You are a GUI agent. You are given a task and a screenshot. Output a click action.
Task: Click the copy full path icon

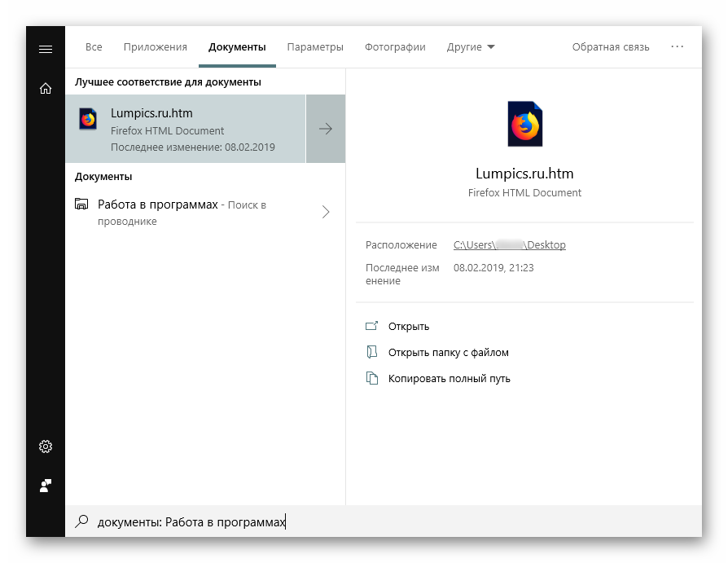pyautogui.click(x=372, y=378)
